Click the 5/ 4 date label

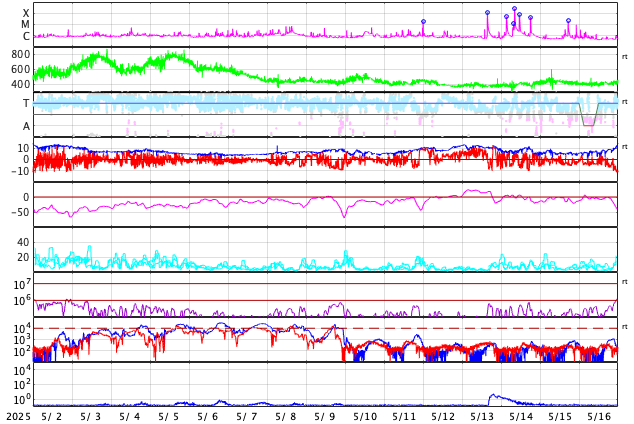click(130, 416)
